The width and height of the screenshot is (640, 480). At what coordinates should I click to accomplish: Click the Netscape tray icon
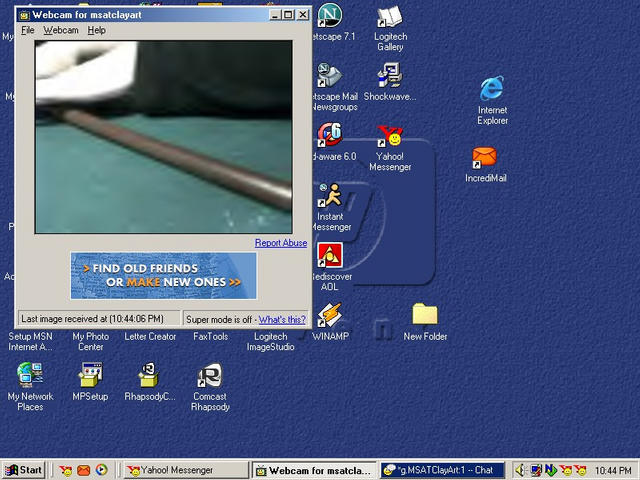coord(551,470)
